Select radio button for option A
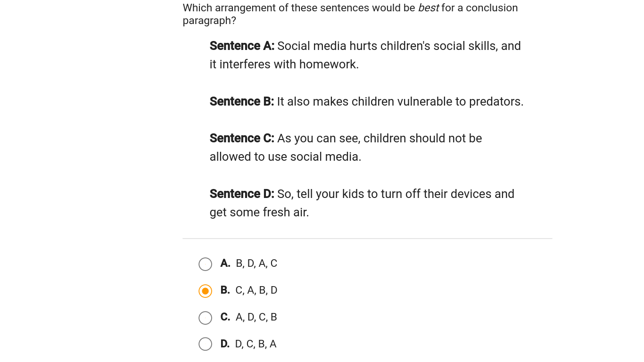The width and height of the screenshot is (644, 362). click(x=205, y=264)
